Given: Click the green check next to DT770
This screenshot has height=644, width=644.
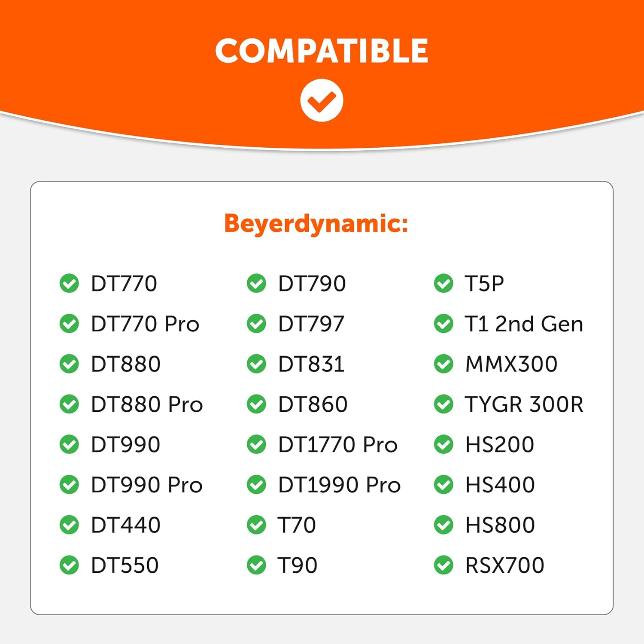Looking at the screenshot, I should [69, 283].
